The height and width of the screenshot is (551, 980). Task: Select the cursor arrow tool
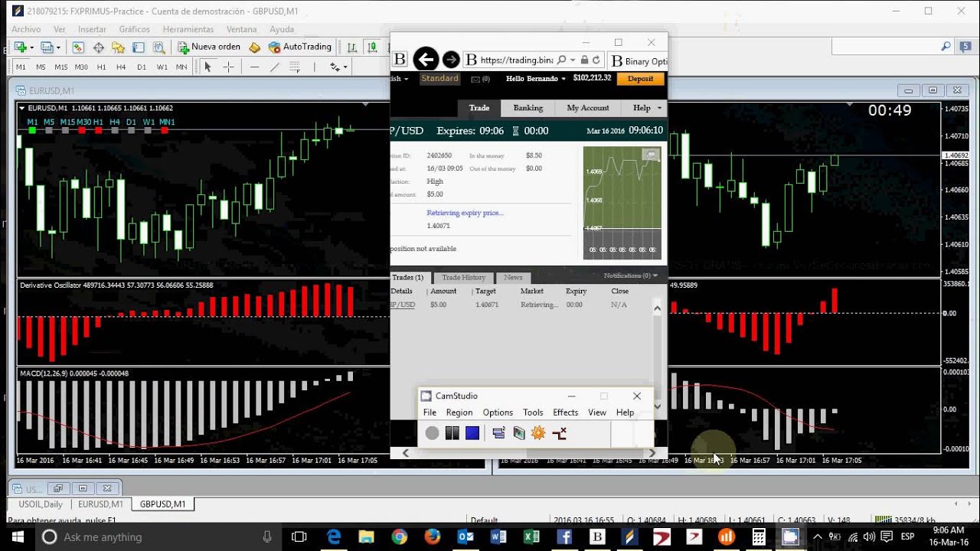(x=207, y=67)
